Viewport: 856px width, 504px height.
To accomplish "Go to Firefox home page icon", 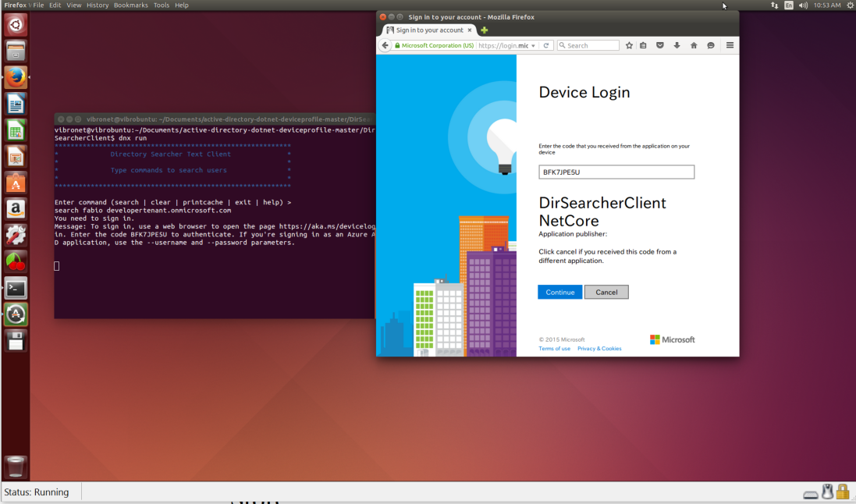I will point(694,45).
